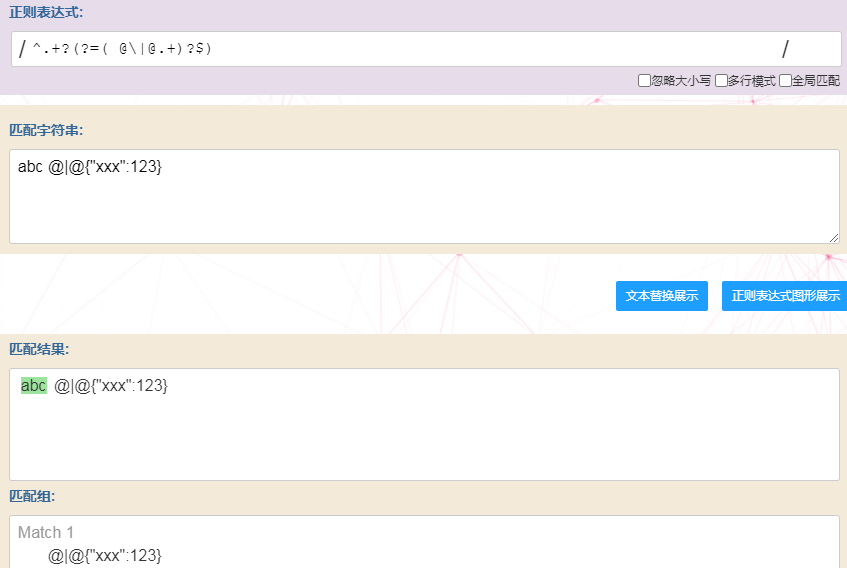Click the trailing slash after the regex
The image size is (847, 568).
coord(785,49)
